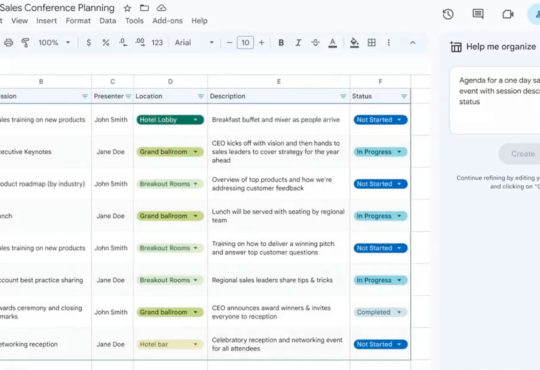Open the zoom 100% dropdown
Image resolution: width=540 pixels, height=370 pixels.
[x=54, y=43]
